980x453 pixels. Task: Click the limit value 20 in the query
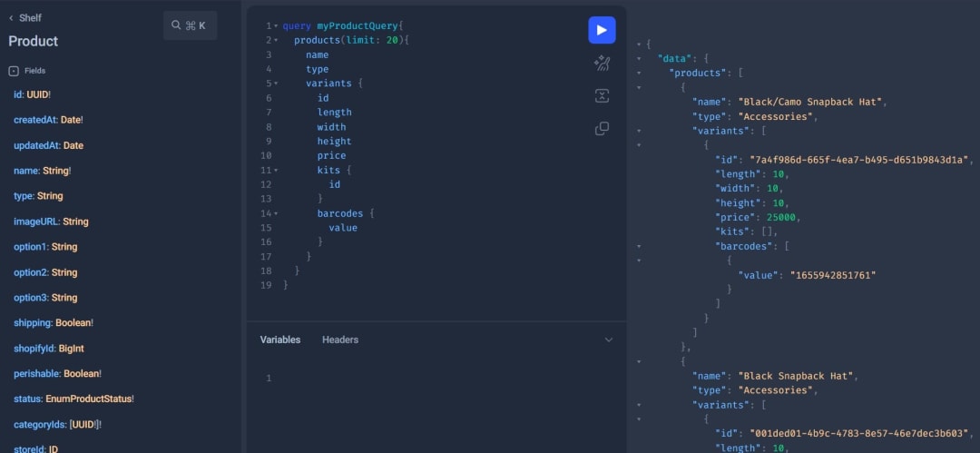[392, 41]
